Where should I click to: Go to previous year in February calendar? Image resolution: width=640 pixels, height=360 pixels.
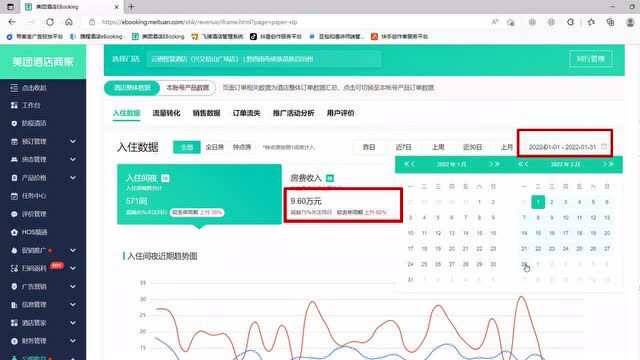point(520,164)
